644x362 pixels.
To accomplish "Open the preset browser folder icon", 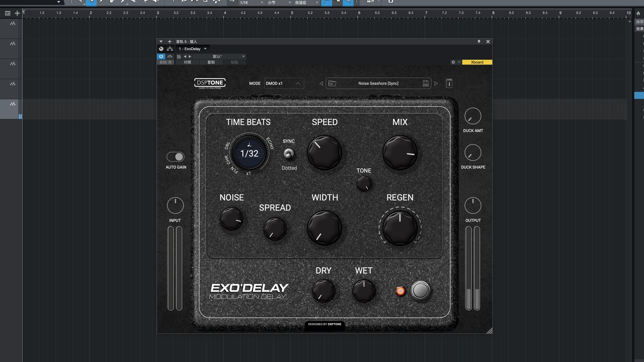I will [332, 83].
